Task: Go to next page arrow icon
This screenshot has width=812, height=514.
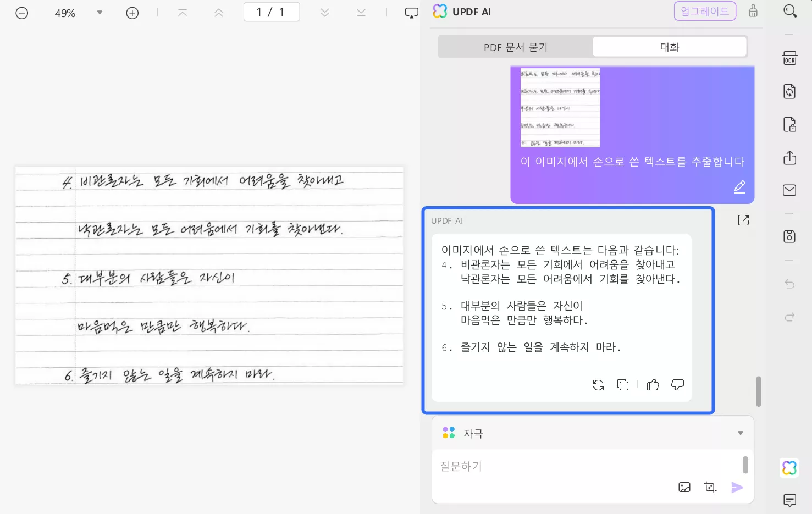Action: tap(325, 13)
